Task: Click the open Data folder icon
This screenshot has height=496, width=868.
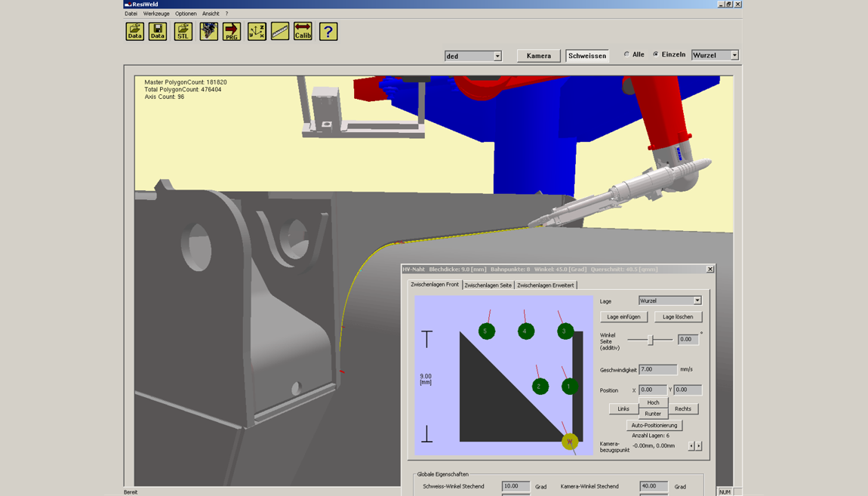Action: [x=134, y=32]
